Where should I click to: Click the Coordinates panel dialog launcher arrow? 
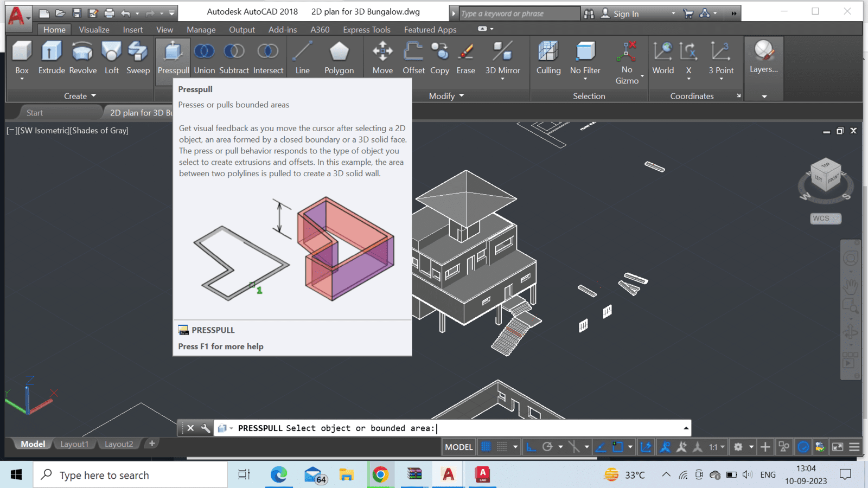click(x=738, y=95)
